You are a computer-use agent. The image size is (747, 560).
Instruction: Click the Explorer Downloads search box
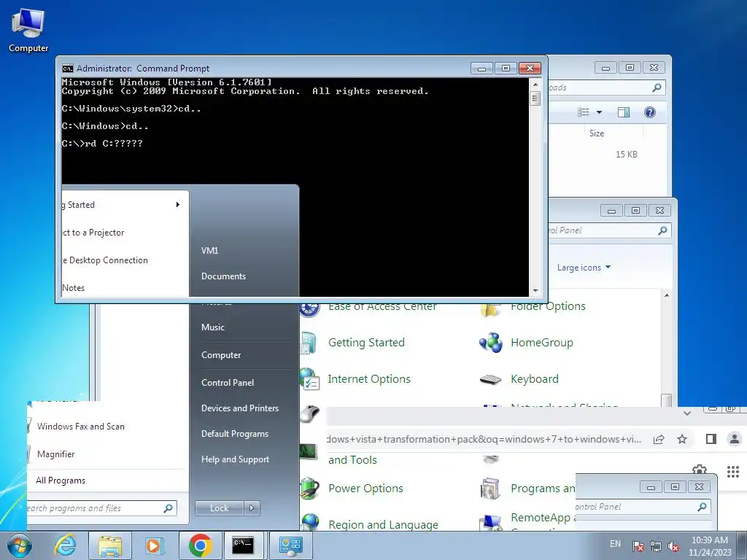pyautogui.click(x=606, y=87)
